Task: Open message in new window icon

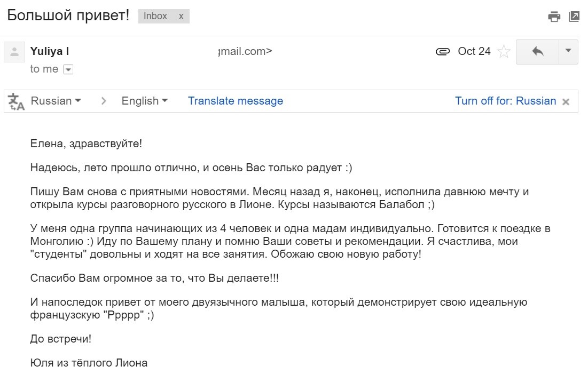Action: 574,17
